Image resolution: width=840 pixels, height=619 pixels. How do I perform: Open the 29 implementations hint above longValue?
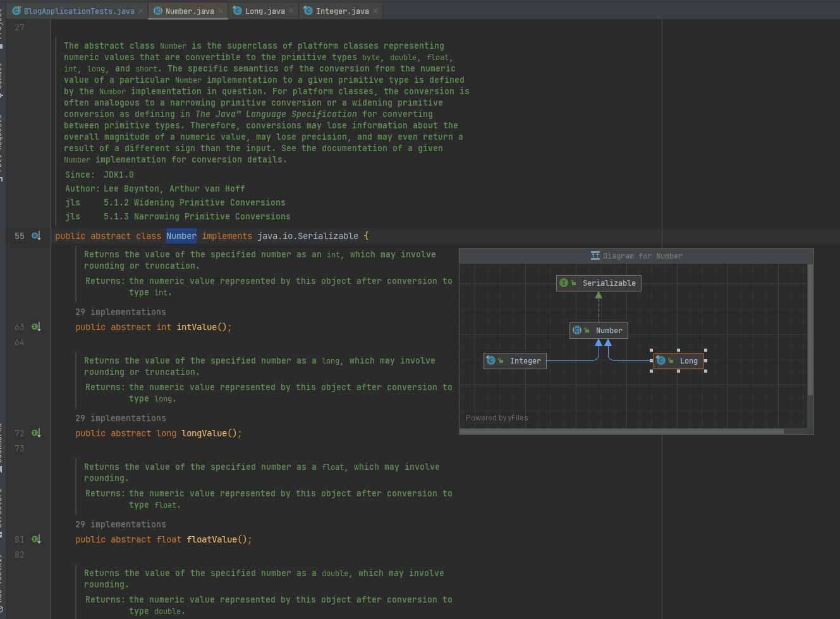coord(120,418)
